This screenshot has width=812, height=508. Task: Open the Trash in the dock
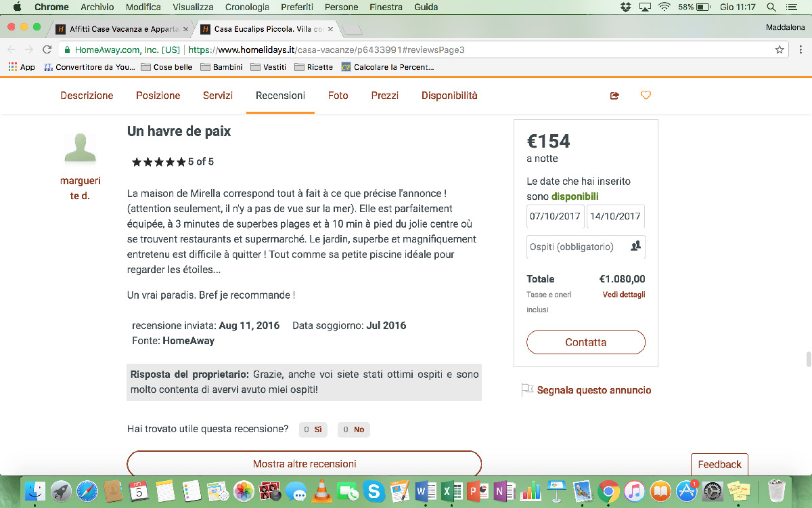pyautogui.click(x=775, y=490)
